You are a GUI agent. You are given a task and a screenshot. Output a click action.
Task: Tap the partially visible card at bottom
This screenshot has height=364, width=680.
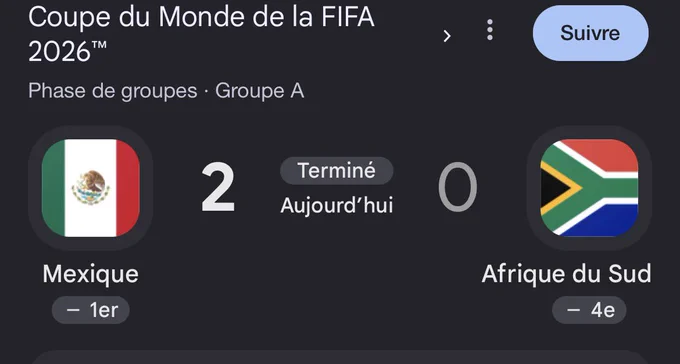[x=340, y=357]
